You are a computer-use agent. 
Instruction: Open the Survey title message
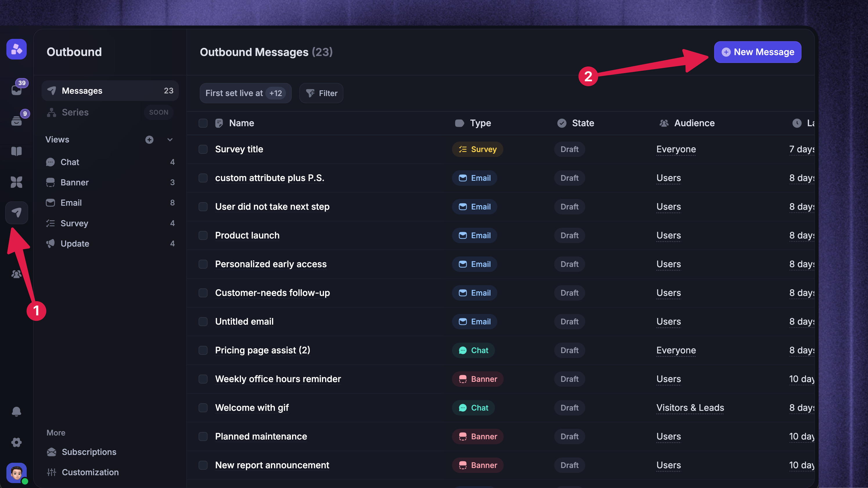(239, 149)
